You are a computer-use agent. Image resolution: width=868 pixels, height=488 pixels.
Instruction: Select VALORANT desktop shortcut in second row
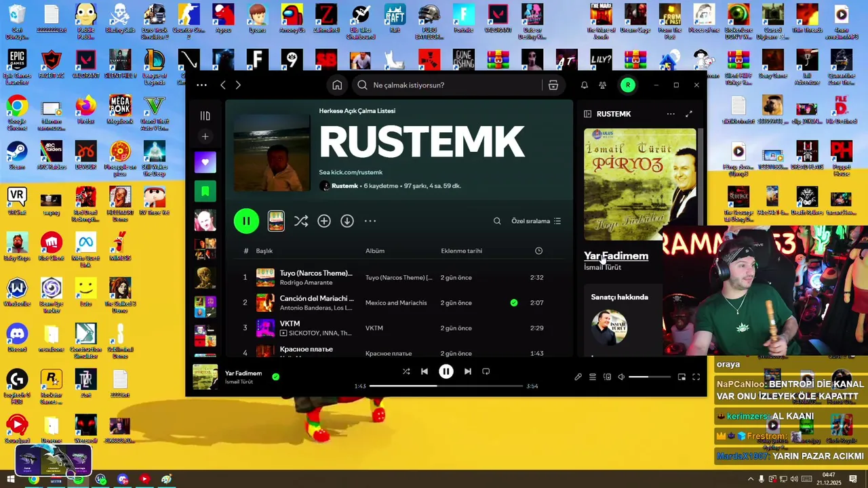click(86, 64)
